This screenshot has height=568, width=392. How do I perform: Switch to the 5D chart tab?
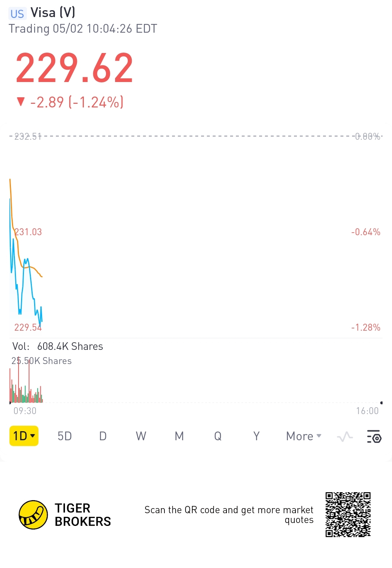pyautogui.click(x=65, y=436)
